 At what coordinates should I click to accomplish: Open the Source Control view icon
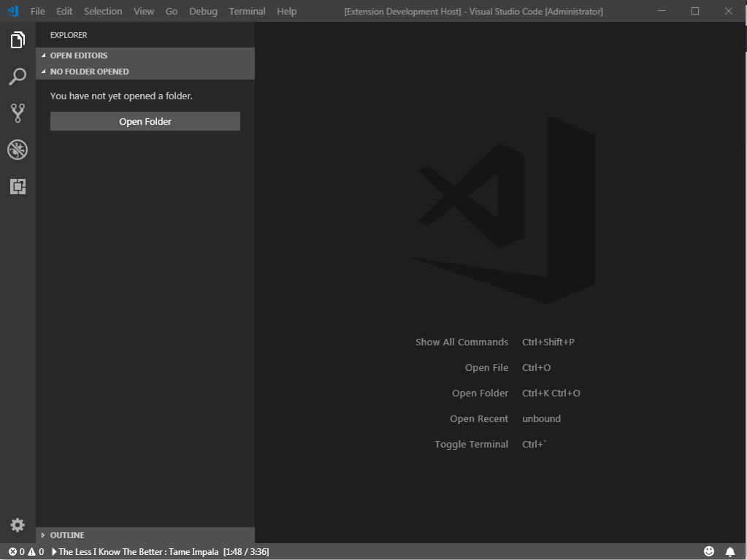coord(18,113)
